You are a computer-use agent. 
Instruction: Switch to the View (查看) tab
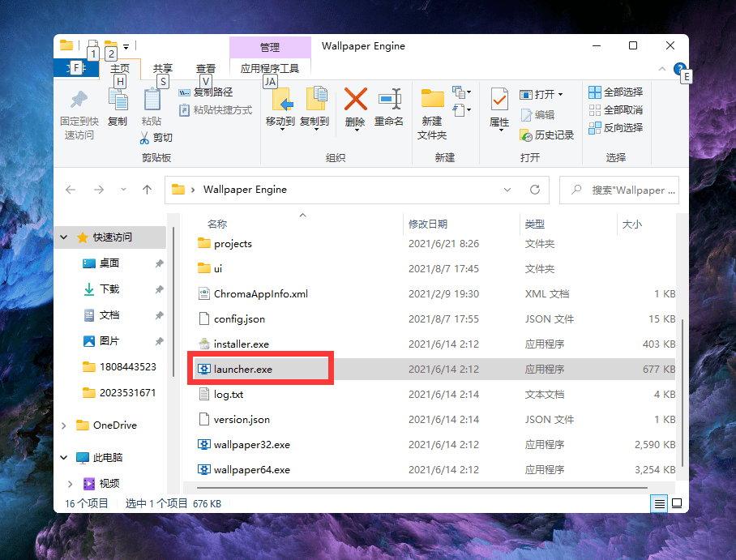[x=206, y=68]
